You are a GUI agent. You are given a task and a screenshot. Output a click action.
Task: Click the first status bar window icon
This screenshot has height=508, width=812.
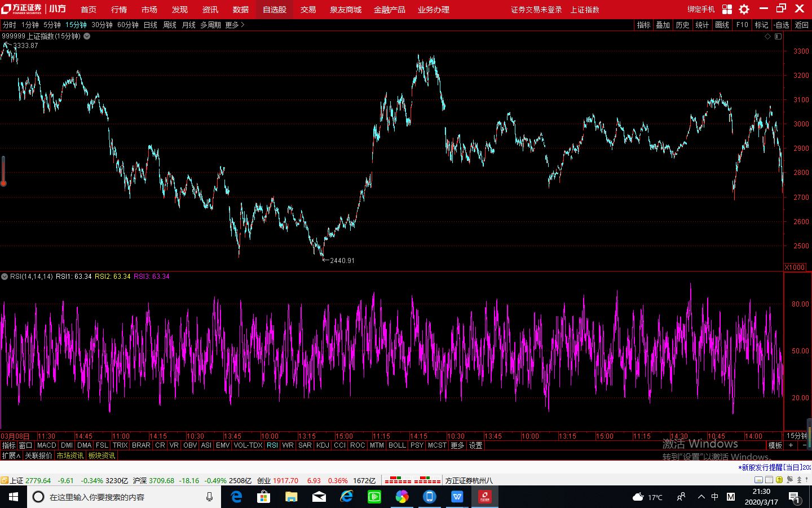pyautogui.click(x=759, y=480)
